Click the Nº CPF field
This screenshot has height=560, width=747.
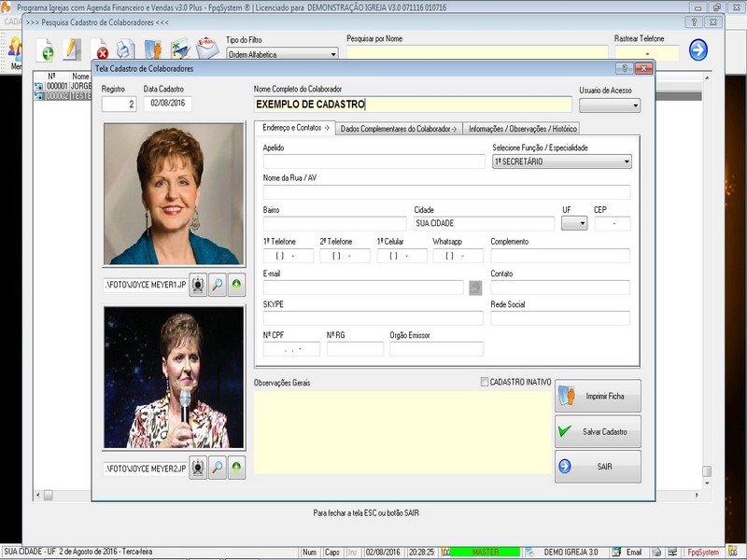click(291, 349)
